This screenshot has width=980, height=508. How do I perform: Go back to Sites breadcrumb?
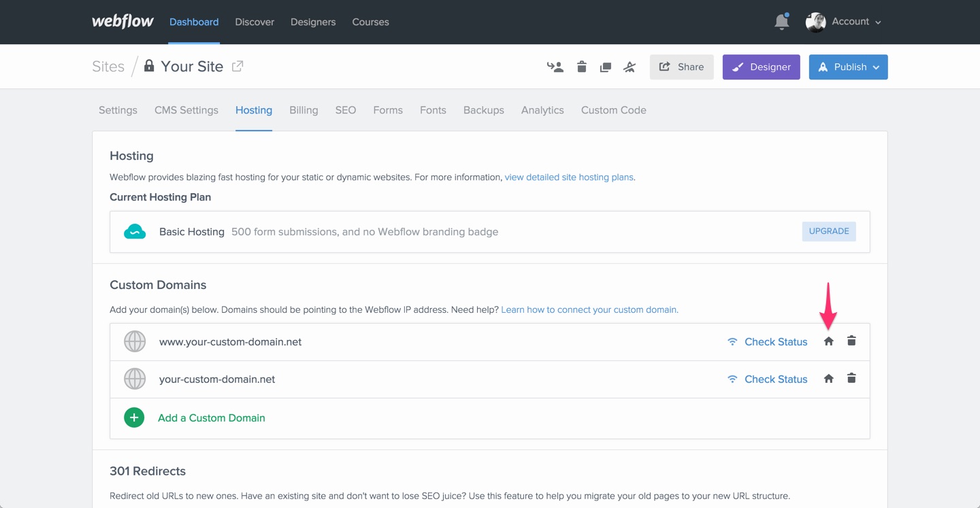(x=108, y=67)
